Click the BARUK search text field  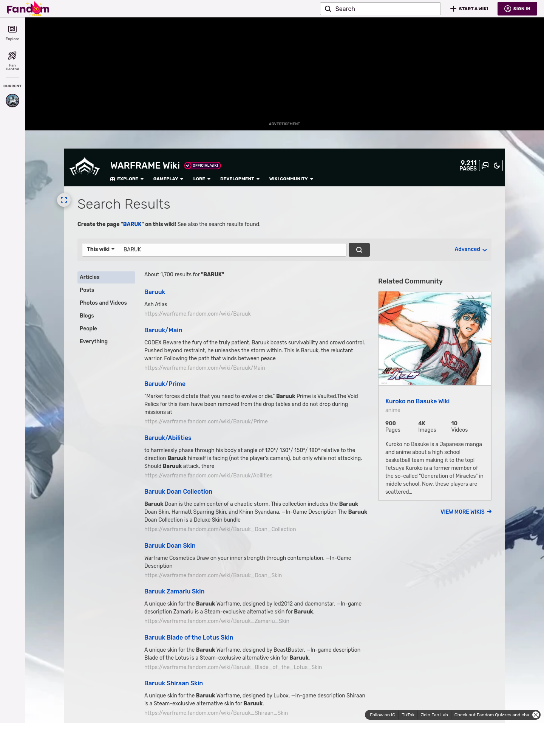233,250
